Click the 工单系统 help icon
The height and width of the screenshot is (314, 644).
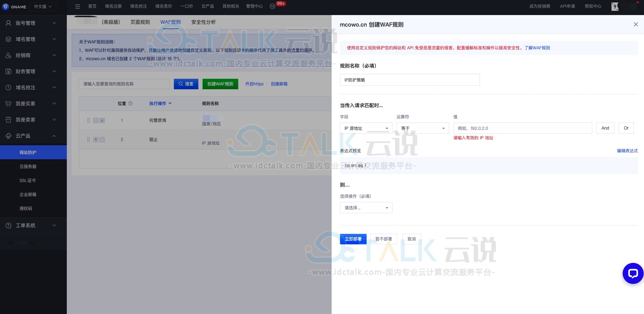[x=8, y=225]
